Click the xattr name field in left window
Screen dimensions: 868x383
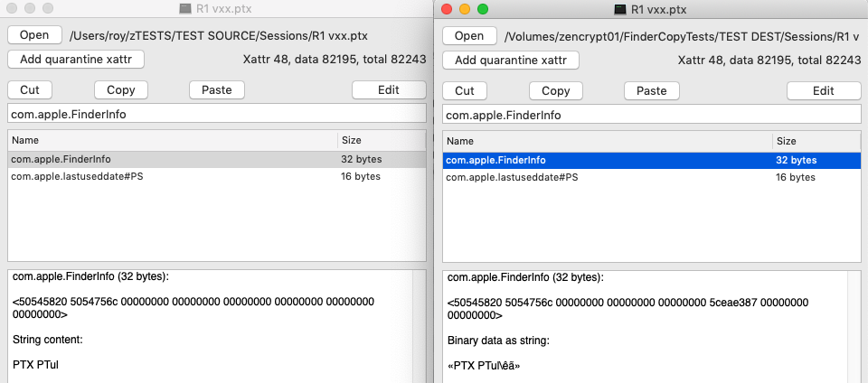coord(217,115)
